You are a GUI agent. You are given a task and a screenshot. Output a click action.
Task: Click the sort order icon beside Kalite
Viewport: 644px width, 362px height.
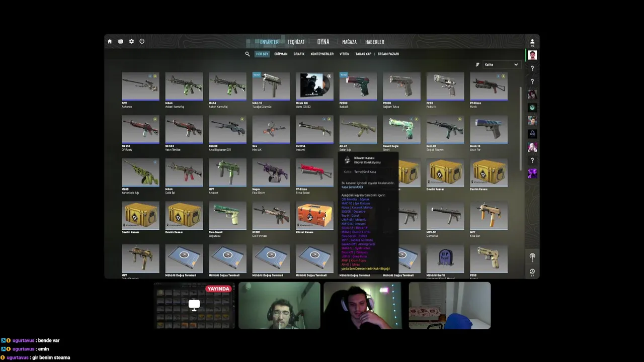tap(477, 64)
